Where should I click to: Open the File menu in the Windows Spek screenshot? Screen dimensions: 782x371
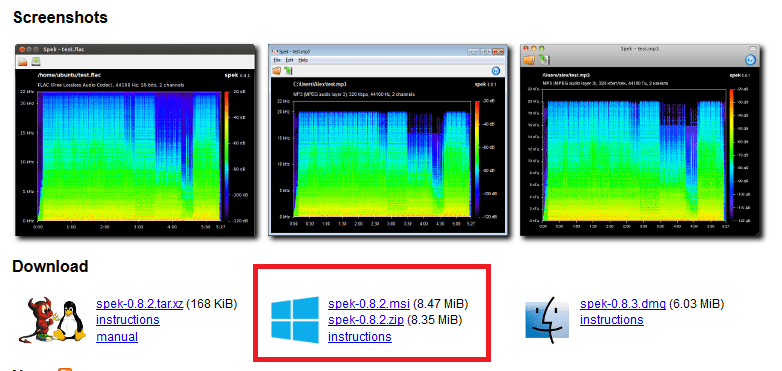click(277, 60)
